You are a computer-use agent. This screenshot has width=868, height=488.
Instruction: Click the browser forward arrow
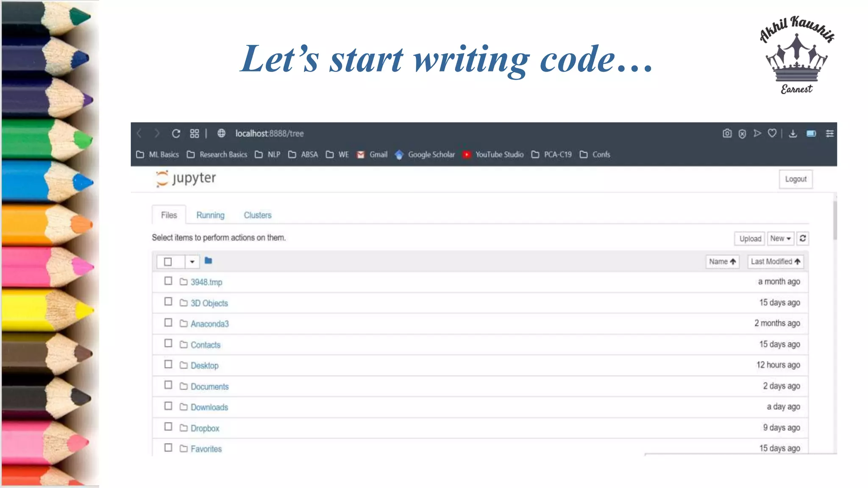pos(157,133)
